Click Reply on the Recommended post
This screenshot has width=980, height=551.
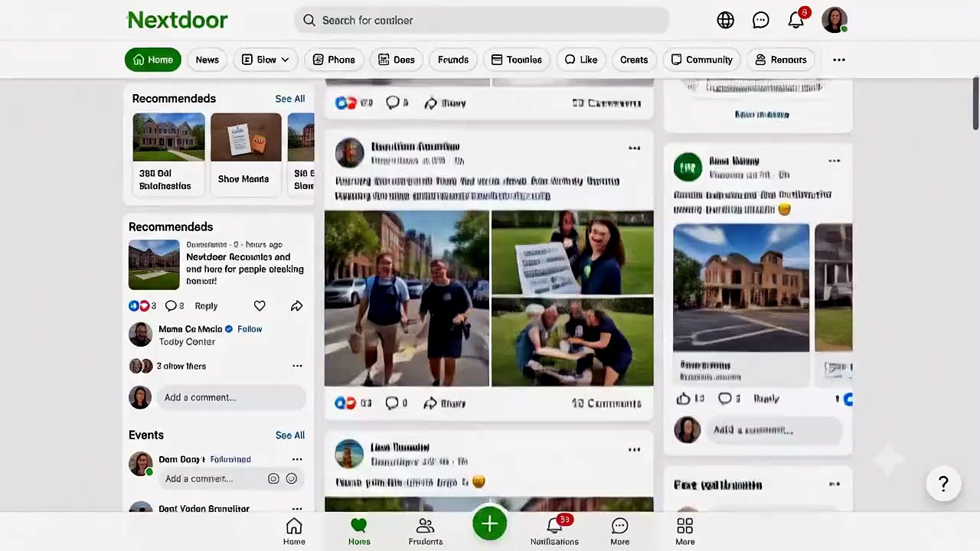(x=206, y=306)
